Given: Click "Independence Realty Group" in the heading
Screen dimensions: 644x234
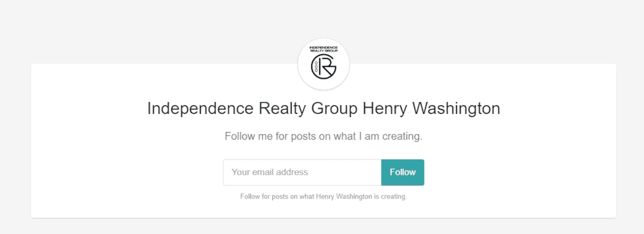Looking at the screenshot, I should click(x=252, y=109).
